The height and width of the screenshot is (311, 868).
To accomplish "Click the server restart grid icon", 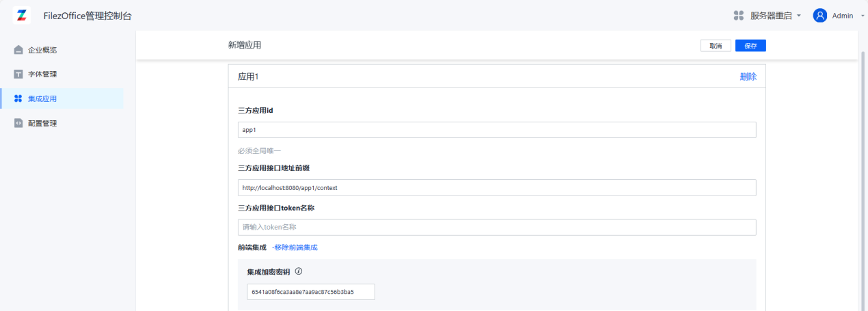I will (738, 15).
